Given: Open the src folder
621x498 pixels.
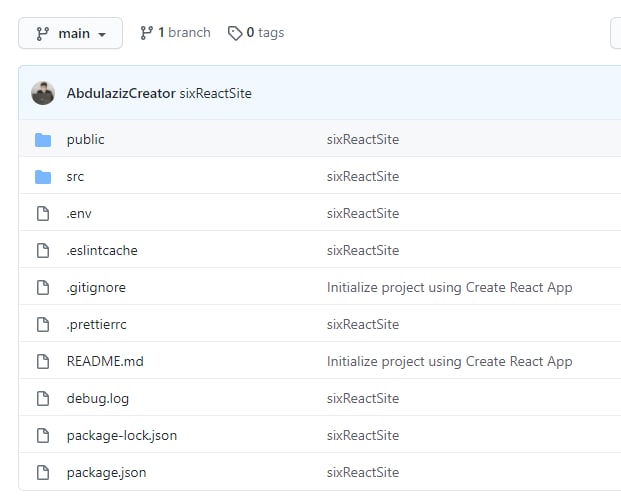Looking at the screenshot, I should (75, 177).
